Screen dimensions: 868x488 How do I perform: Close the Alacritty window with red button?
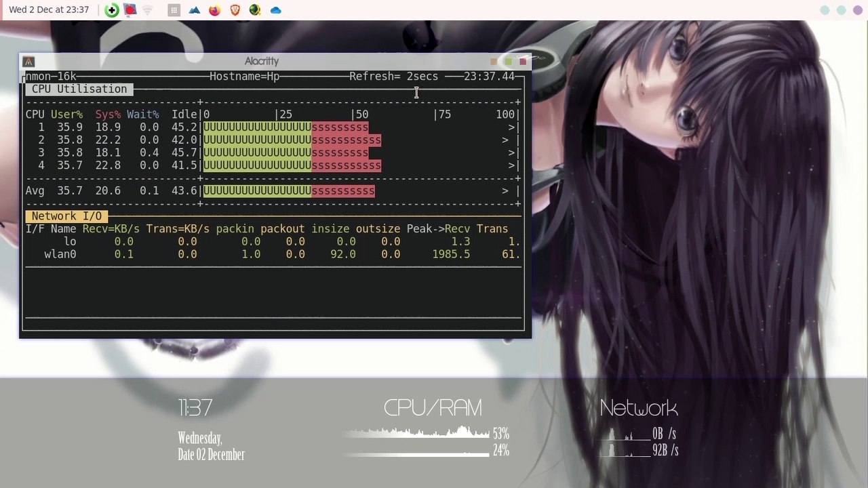point(523,62)
